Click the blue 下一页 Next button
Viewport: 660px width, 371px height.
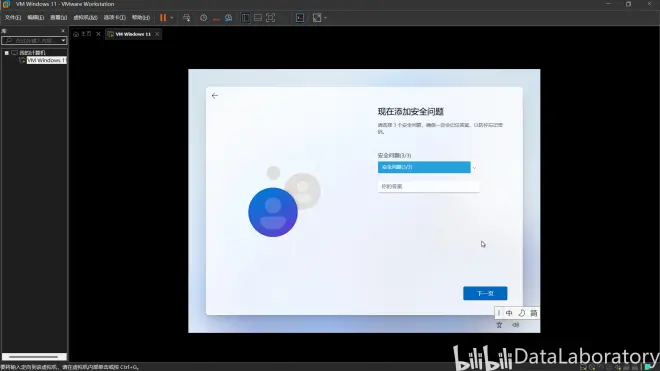pos(485,294)
